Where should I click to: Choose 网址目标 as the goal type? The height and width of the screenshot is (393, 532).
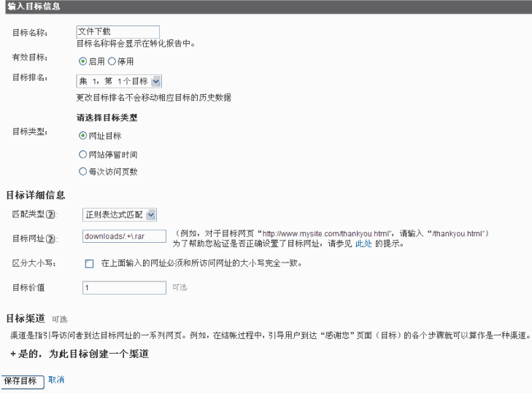tap(82, 136)
